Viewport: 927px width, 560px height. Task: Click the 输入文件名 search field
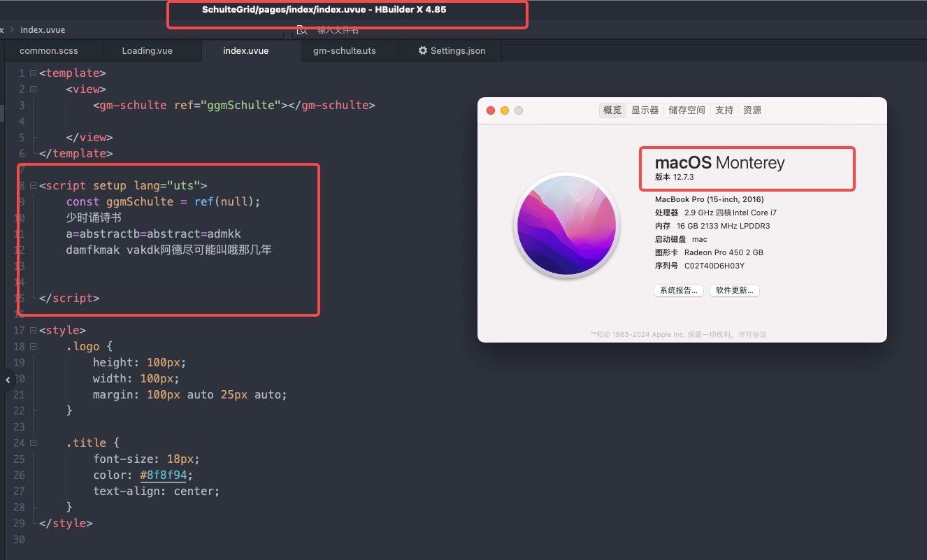[x=338, y=30]
